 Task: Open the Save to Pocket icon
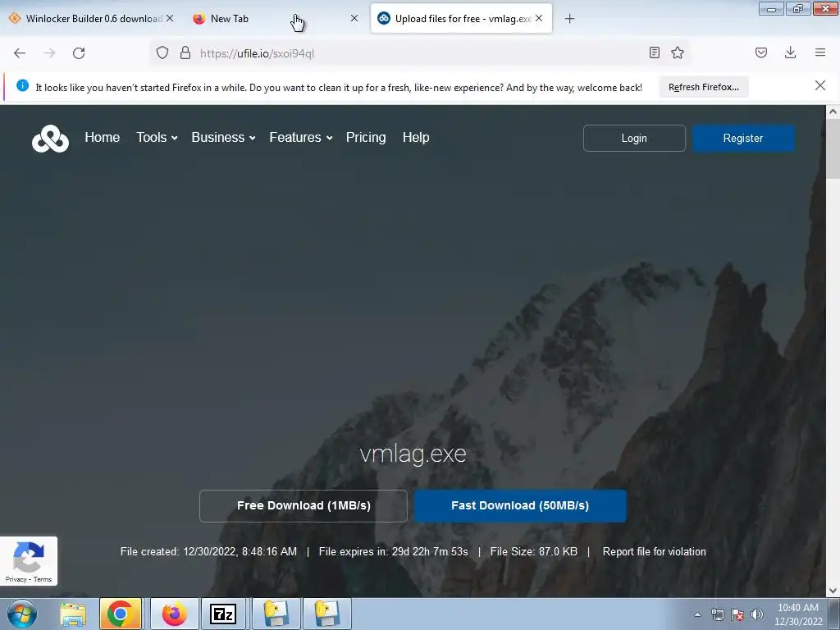(x=761, y=52)
